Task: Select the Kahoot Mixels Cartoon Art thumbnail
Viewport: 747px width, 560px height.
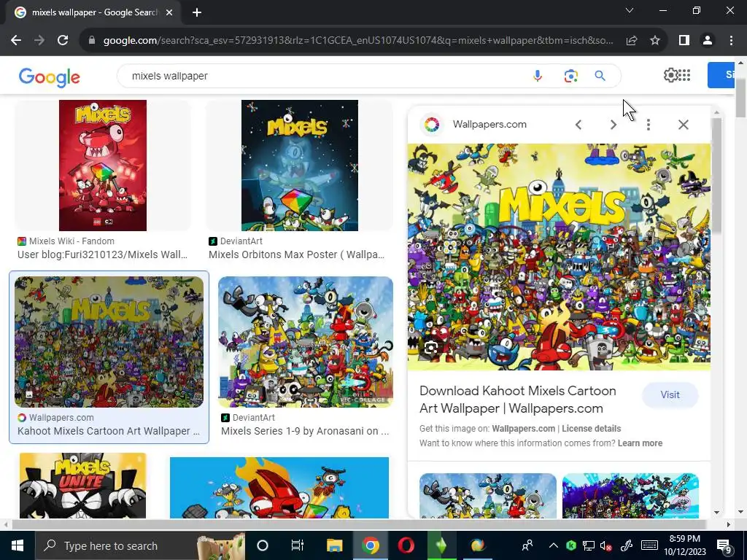Action: [109, 342]
